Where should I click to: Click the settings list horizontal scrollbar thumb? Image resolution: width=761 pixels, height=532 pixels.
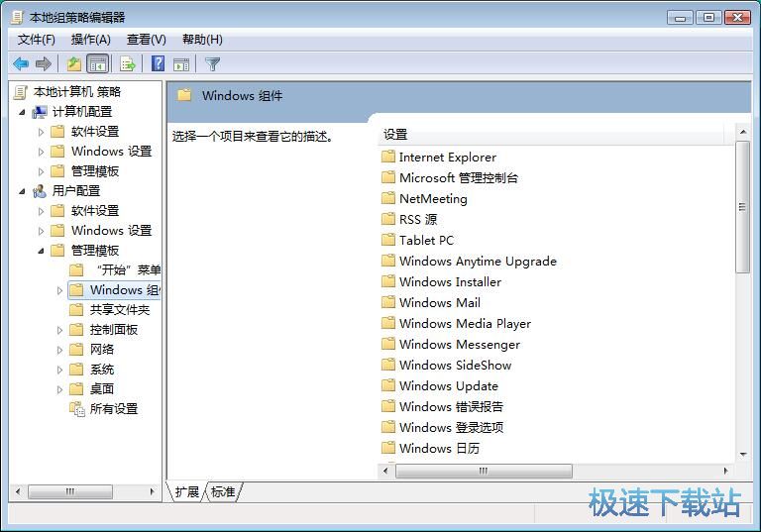484,471
